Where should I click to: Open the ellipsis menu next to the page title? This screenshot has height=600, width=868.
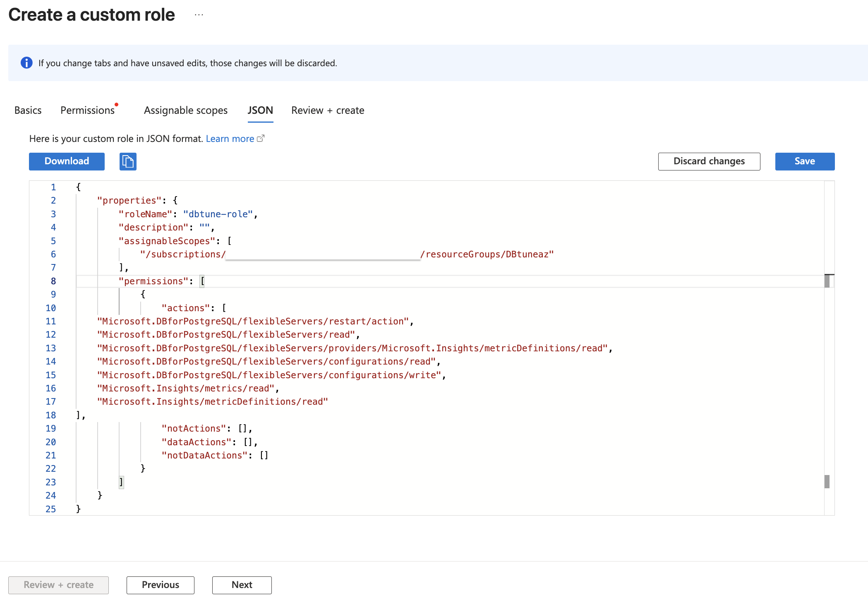point(199,14)
